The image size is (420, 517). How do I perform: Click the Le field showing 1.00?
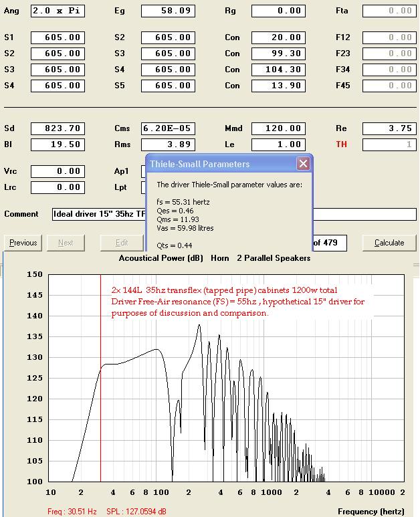[279, 144]
